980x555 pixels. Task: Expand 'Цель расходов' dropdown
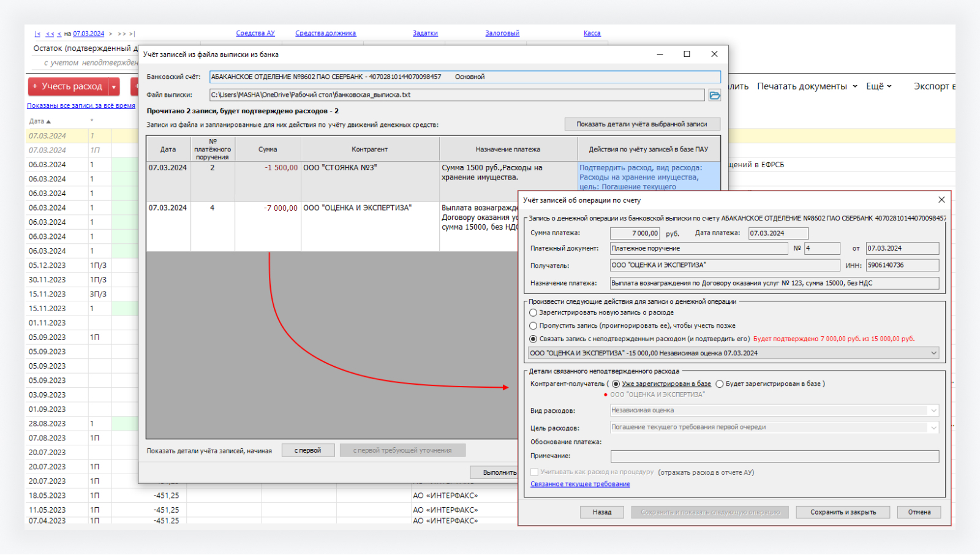tap(933, 428)
